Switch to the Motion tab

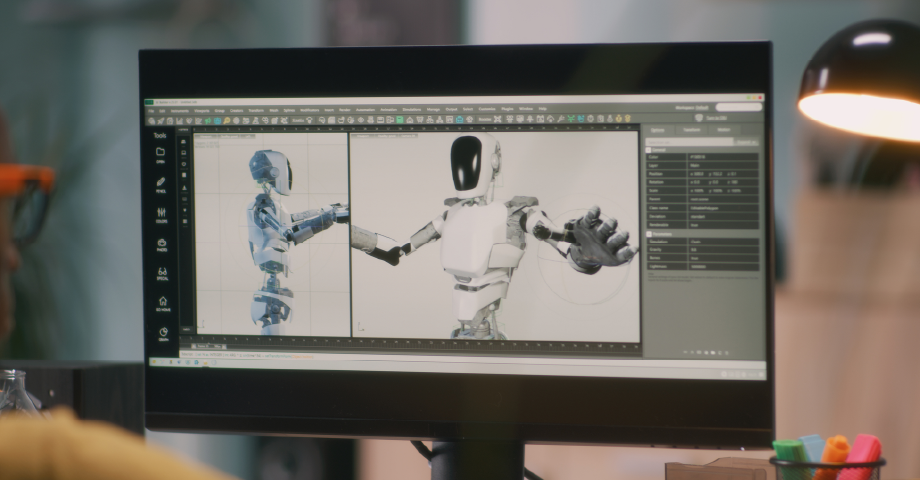point(723,130)
